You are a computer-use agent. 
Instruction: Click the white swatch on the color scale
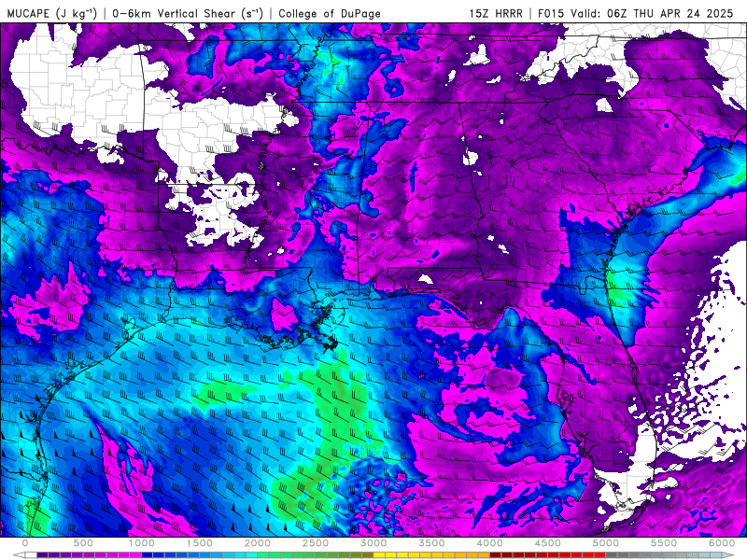tap(31, 555)
